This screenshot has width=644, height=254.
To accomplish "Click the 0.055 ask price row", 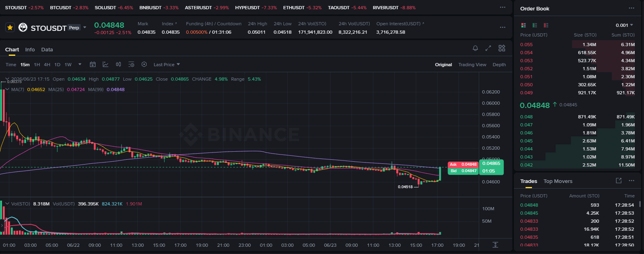I will 577,45.
